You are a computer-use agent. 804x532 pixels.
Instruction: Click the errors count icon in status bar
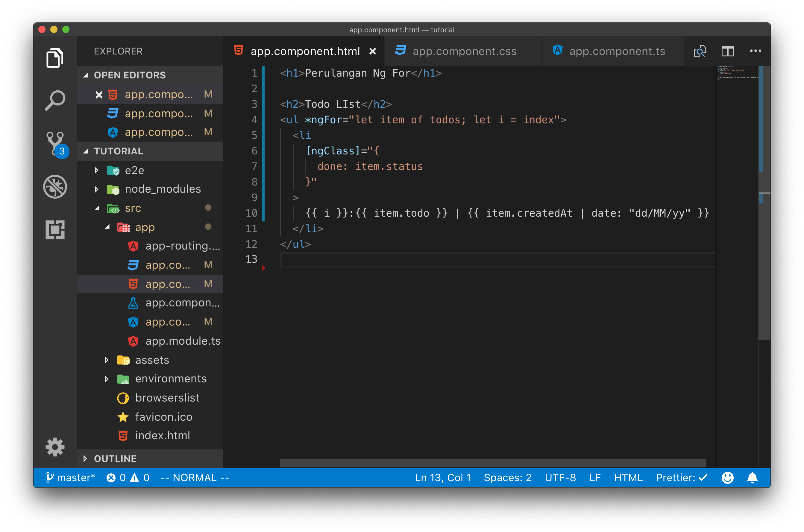point(116,478)
